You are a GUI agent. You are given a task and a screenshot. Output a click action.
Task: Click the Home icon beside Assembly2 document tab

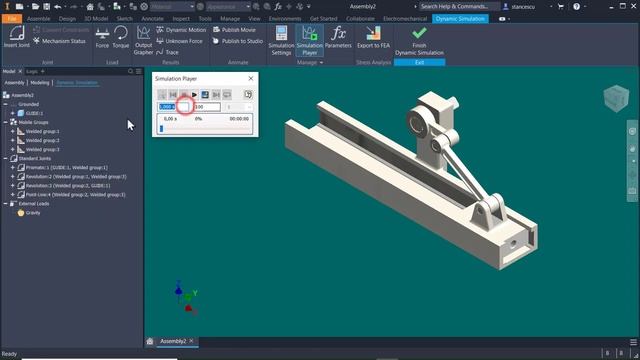coord(150,341)
